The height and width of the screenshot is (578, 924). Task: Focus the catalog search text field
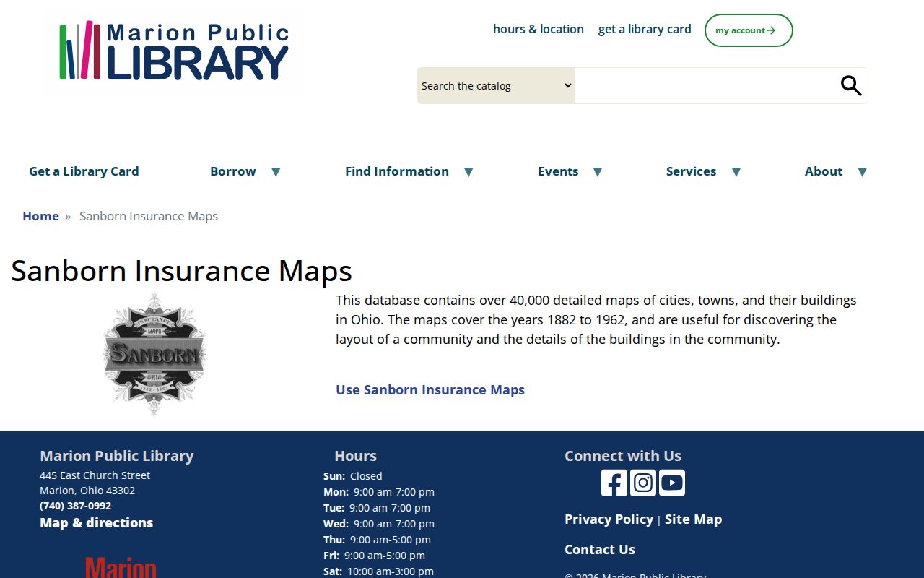[x=706, y=86]
